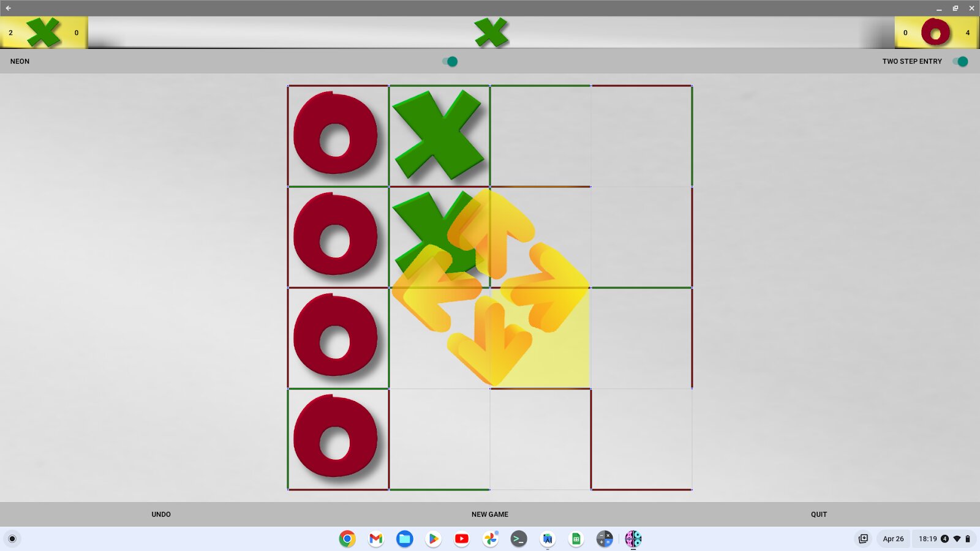Open the Files app from the shelf
The image size is (980, 551).
404,539
